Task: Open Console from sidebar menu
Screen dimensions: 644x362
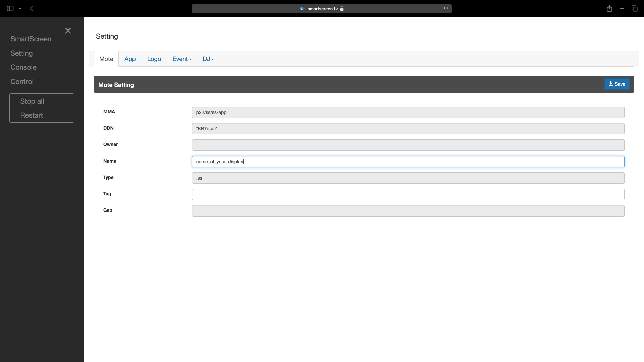Action: point(23,67)
